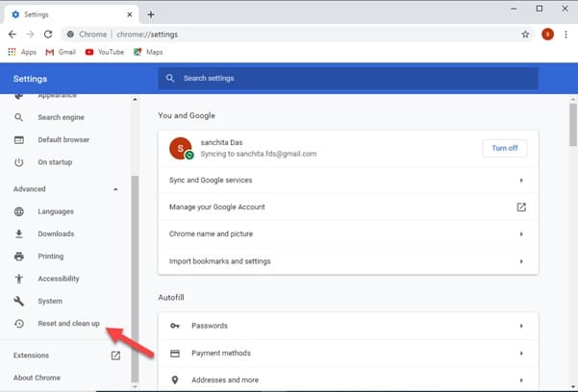Open the About Chrome link
This screenshot has height=392, width=578.
click(37, 378)
